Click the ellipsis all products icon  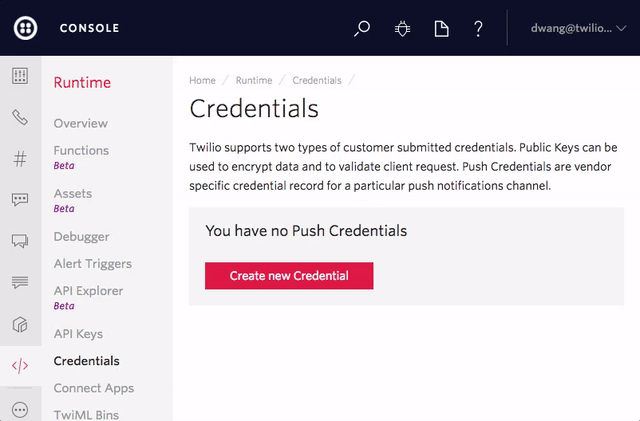click(20, 409)
